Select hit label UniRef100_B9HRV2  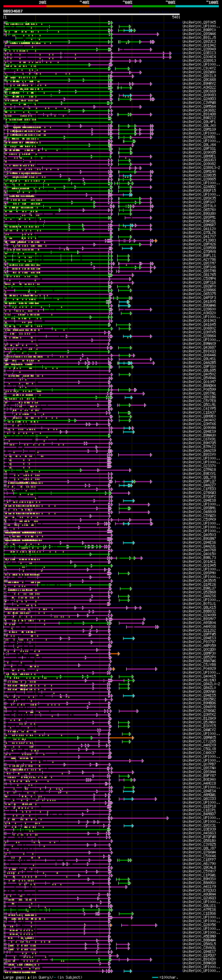coord(199,83)
